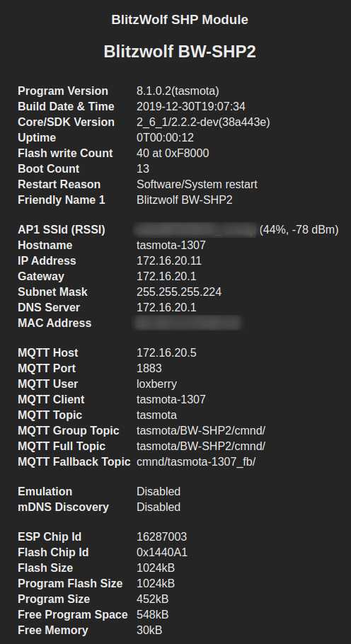Click the MQTT User value loxberry

pyautogui.click(x=156, y=384)
